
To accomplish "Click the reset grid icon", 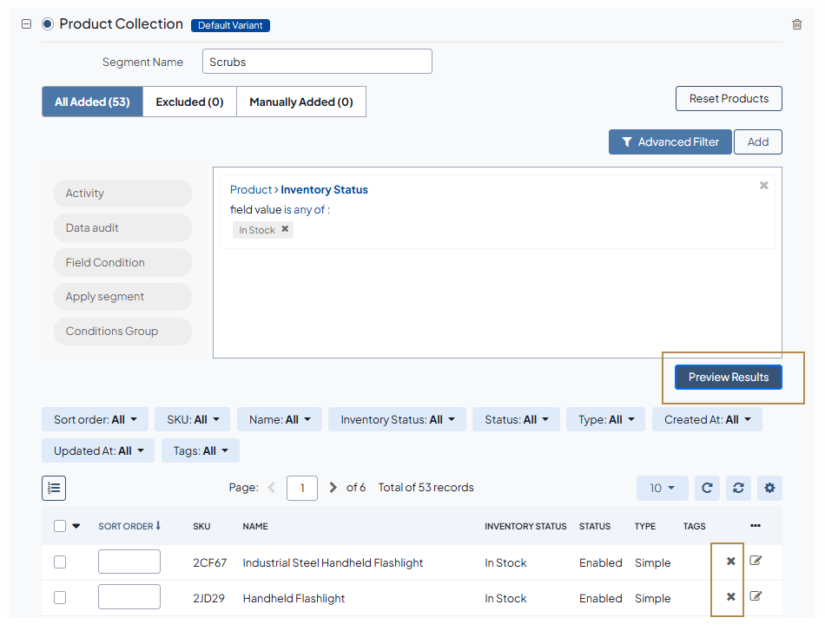I will pyautogui.click(x=738, y=488).
